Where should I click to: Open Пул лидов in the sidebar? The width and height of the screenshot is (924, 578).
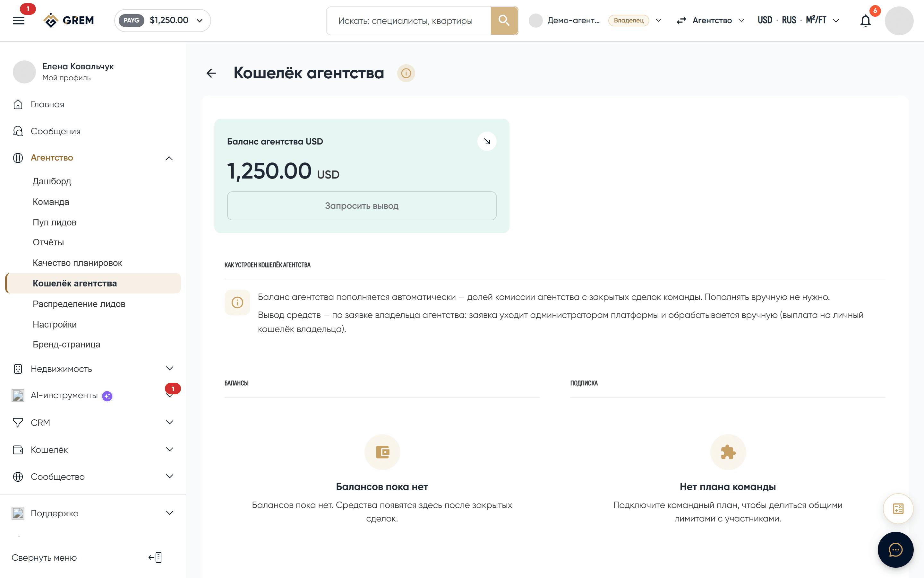tap(55, 223)
